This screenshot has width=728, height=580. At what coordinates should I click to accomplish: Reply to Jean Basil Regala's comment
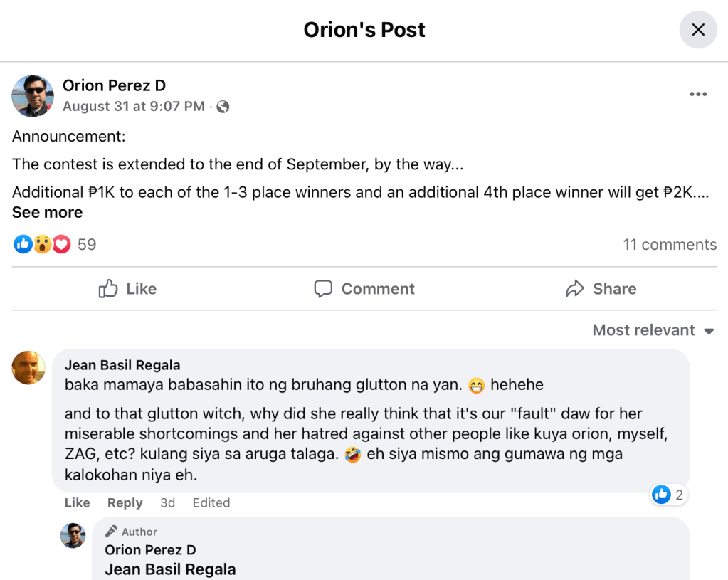click(x=125, y=502)
